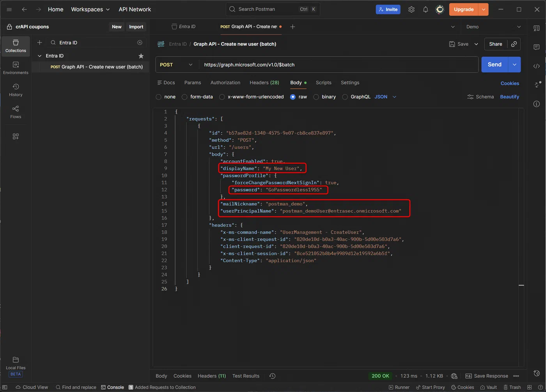Screen dimensions: 546x392
Task: Select the form-data body type radio
Action: [x=184, y=97]
